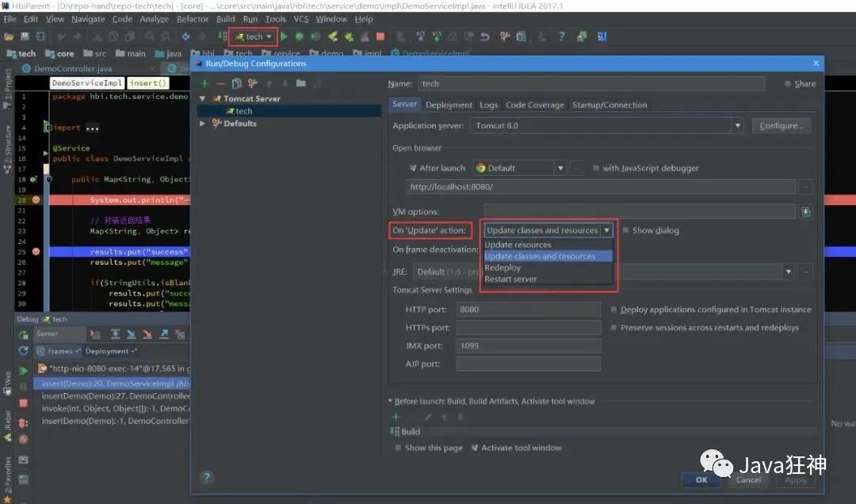Screen dimensions: 856x504
Task: Toggle the Share checkbox
Action: coord(788,83)
